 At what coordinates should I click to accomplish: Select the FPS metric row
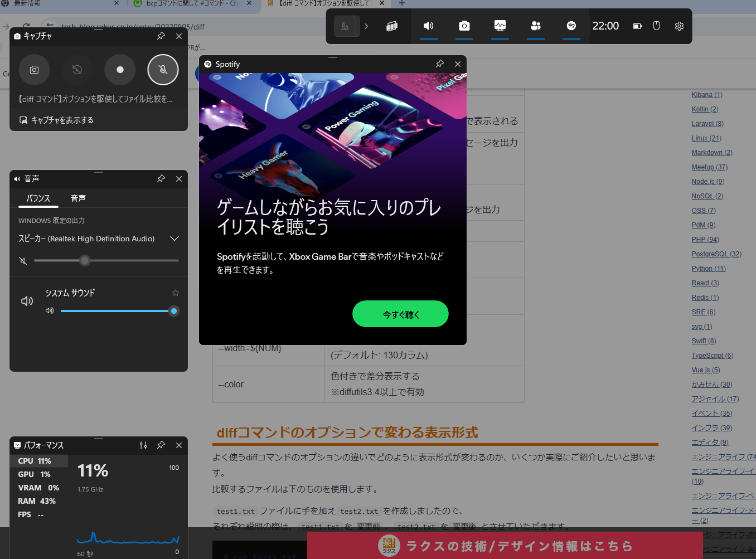[39, 514]
